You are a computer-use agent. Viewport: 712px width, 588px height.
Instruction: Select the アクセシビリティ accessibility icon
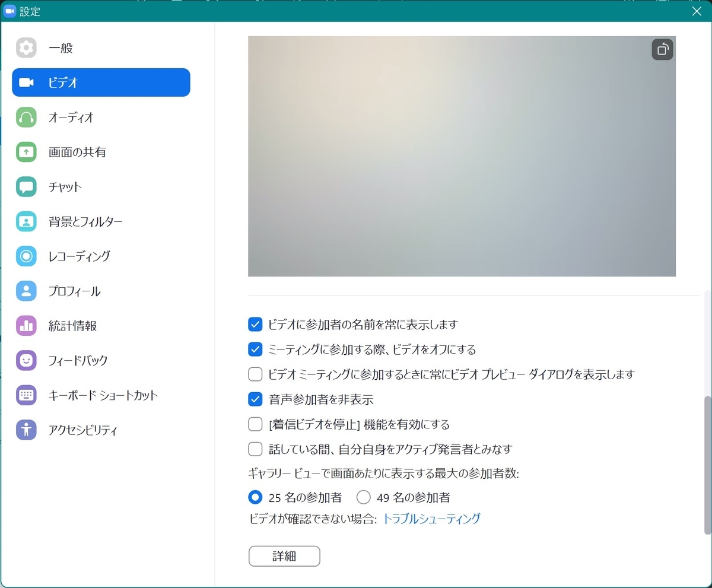tap(26, 430)
